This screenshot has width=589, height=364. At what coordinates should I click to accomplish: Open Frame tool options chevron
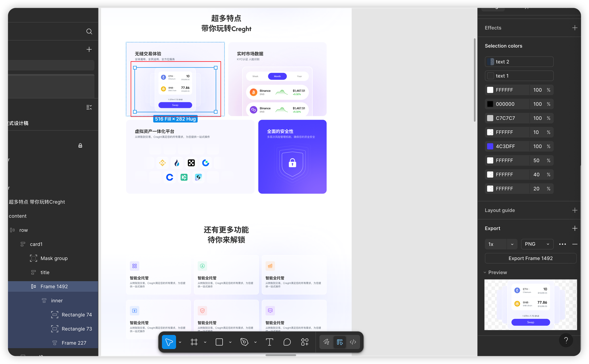point(205,342)
